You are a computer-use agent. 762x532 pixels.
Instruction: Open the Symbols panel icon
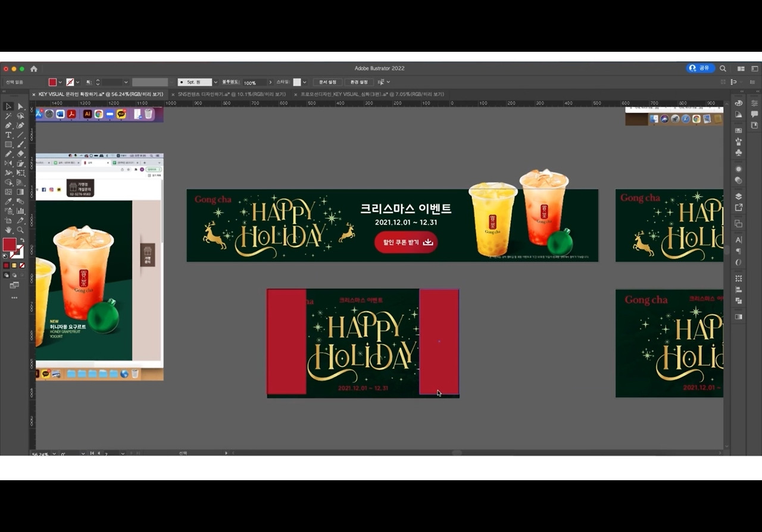739,152
